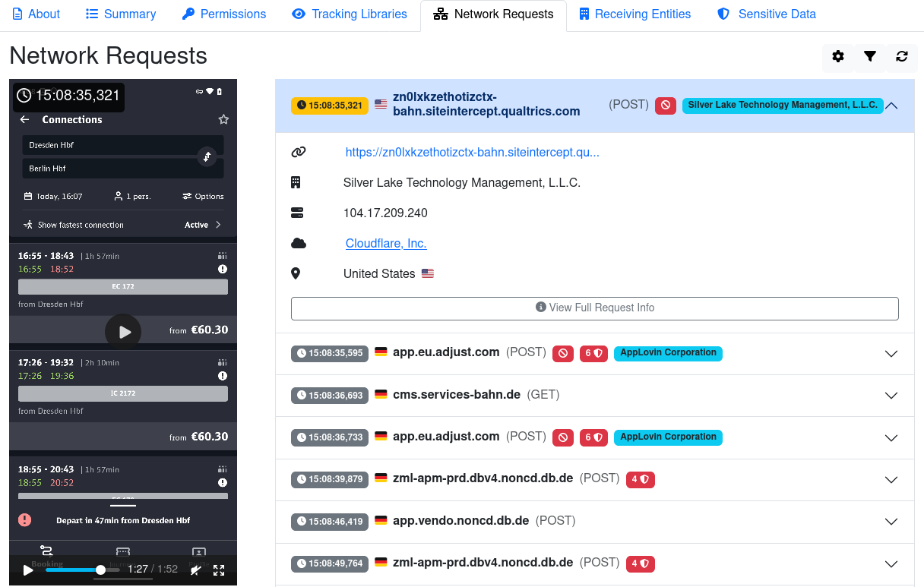Click the fullscreen icon in video player
This screenshot has height=587, width=924.
click(x=219, y=570)
